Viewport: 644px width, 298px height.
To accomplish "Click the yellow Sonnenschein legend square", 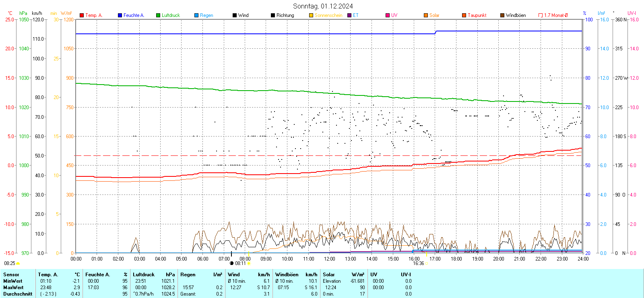I will pos(311,15).
